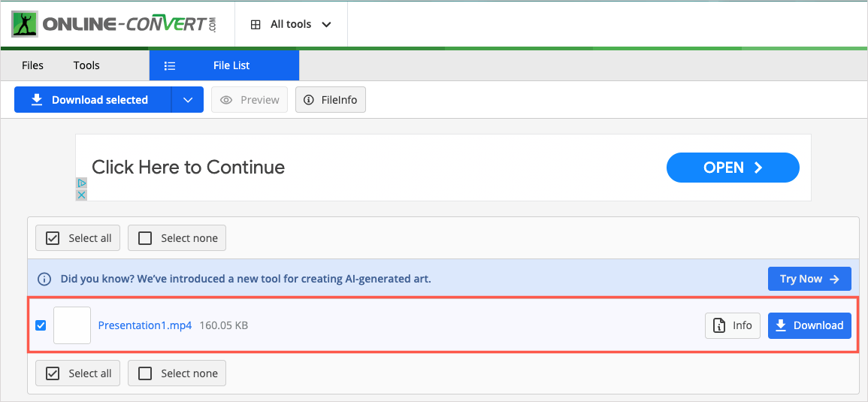Click the top Select none button
This screenshot has height=402, width=868.
coord(177,238)
